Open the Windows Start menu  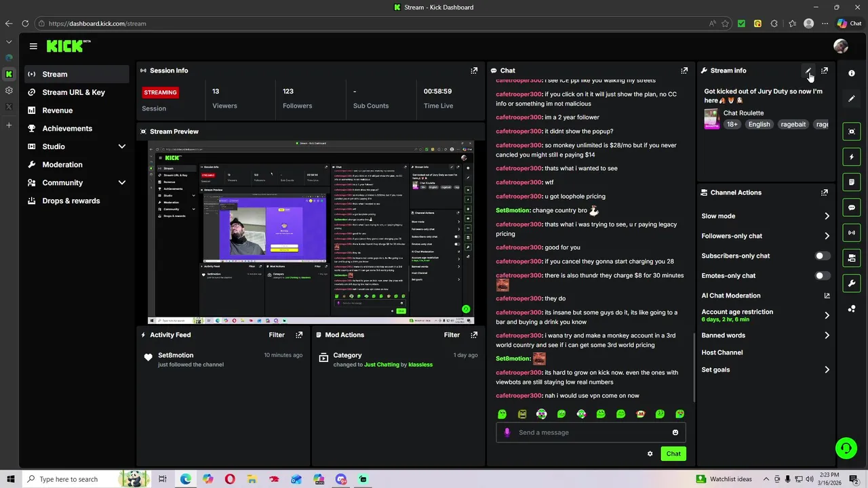pos(10,479)
